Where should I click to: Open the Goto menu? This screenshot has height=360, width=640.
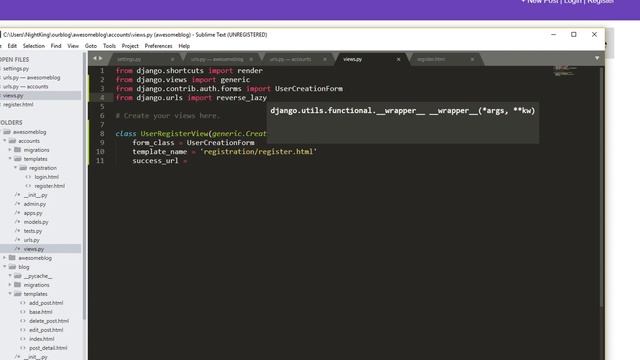pyautogui.click(x=91, y=46)
